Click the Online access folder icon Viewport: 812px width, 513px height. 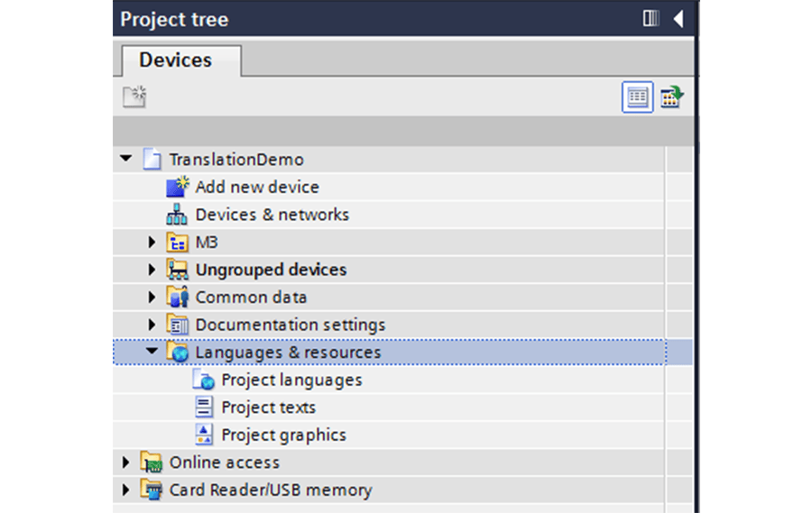152,463
